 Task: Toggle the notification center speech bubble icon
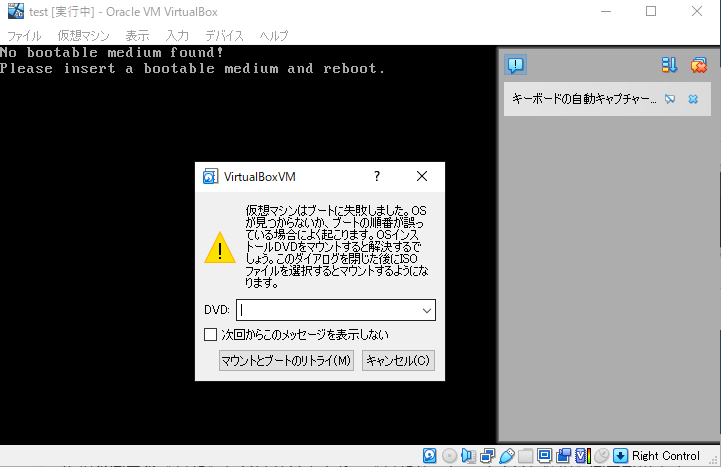(x=515, y=65)
